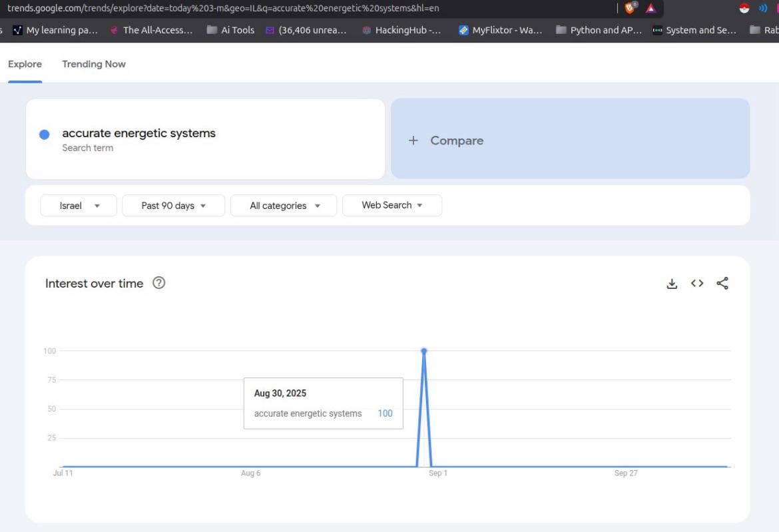
Task: Download the Interest over time data
Action: pyautogui.click(x=672, y=284)
